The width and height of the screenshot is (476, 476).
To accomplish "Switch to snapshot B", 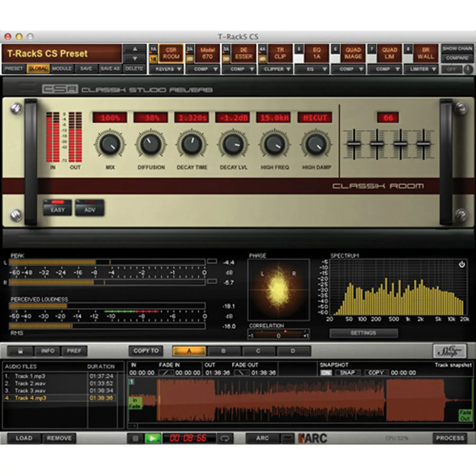I will click(x=223, y=351).
